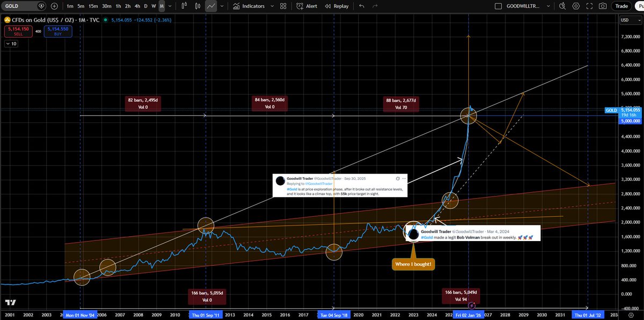Click the gold symbol logo icon in legend
Screen dimensions: 644x320
click(8, 20)
